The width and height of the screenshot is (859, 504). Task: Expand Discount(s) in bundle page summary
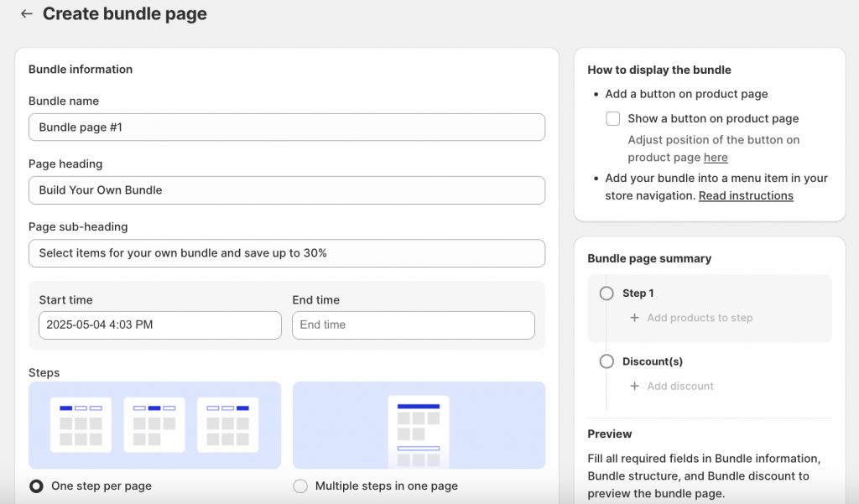(653, 361)
